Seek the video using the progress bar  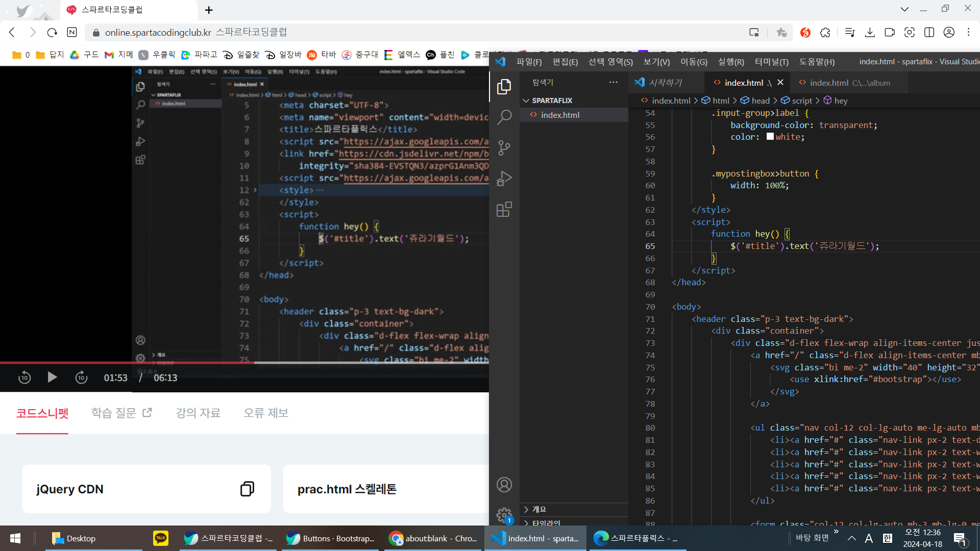point(244,363)
